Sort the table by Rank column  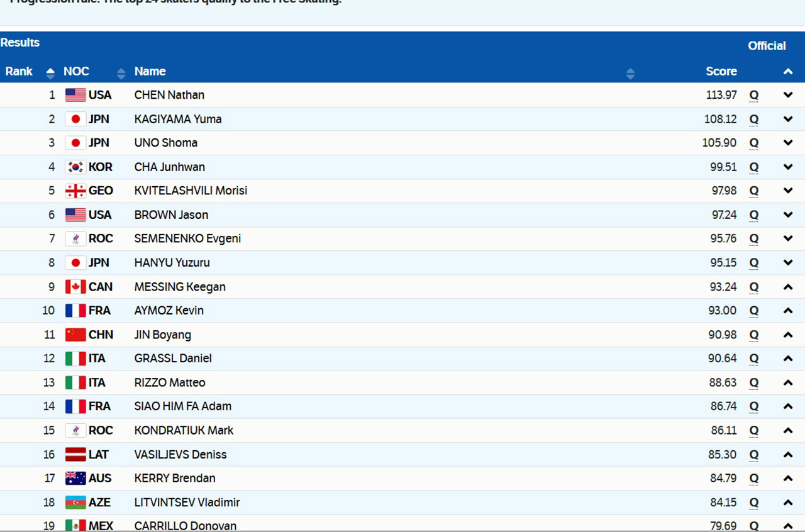click(50, 73)
